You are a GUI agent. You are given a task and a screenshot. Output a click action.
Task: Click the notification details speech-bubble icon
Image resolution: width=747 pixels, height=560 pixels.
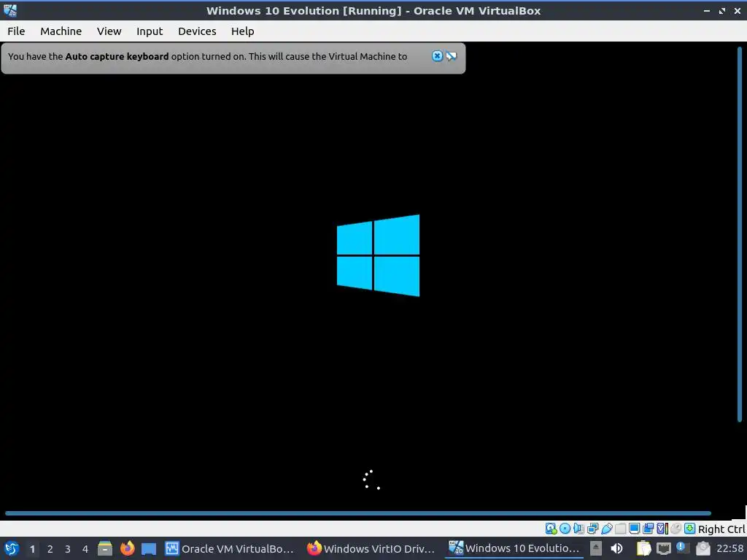coord(451,56)
